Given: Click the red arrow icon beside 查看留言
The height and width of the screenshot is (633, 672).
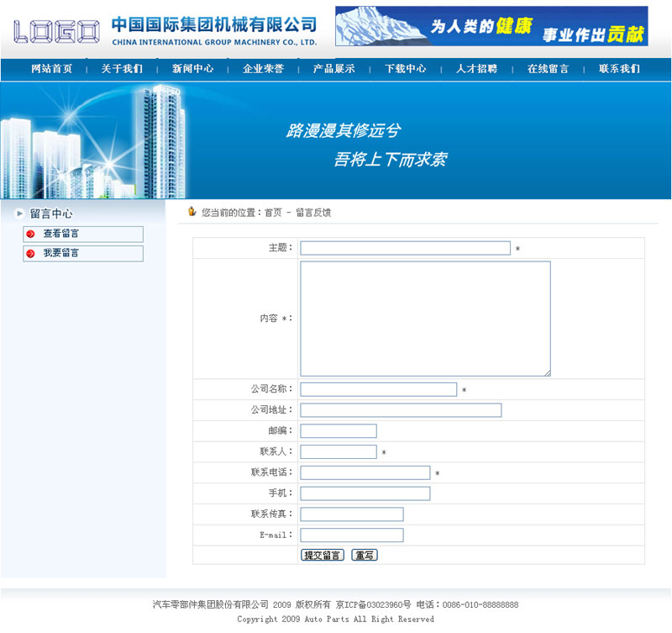Looking at the screenshot, I should click(30, 235).
